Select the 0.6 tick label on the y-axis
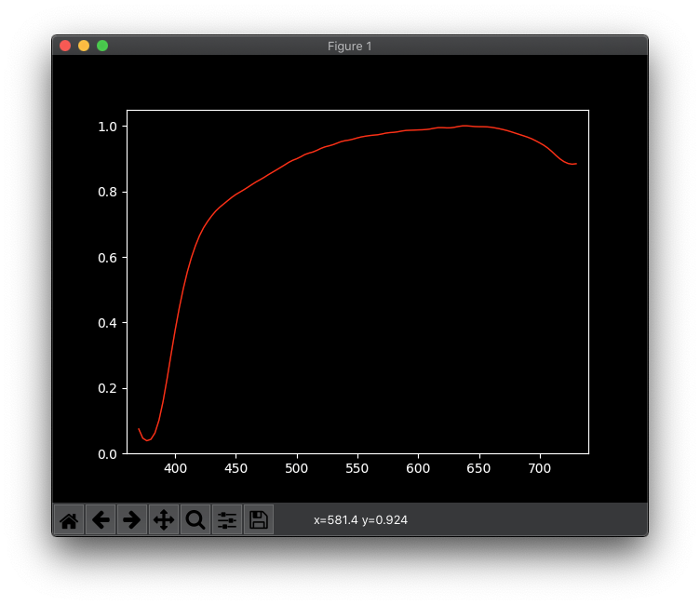This screenshot has height=605, width=700. [107, 258]
